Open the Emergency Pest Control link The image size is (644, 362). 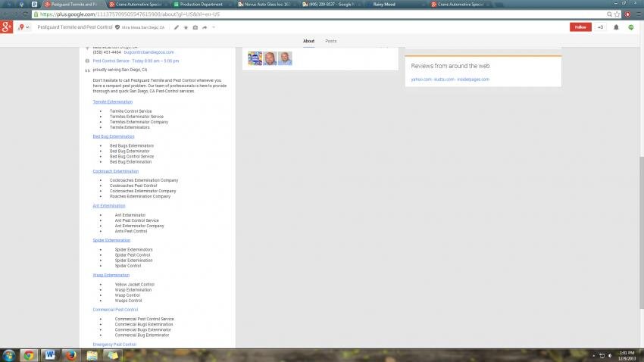tap(114, 345)
